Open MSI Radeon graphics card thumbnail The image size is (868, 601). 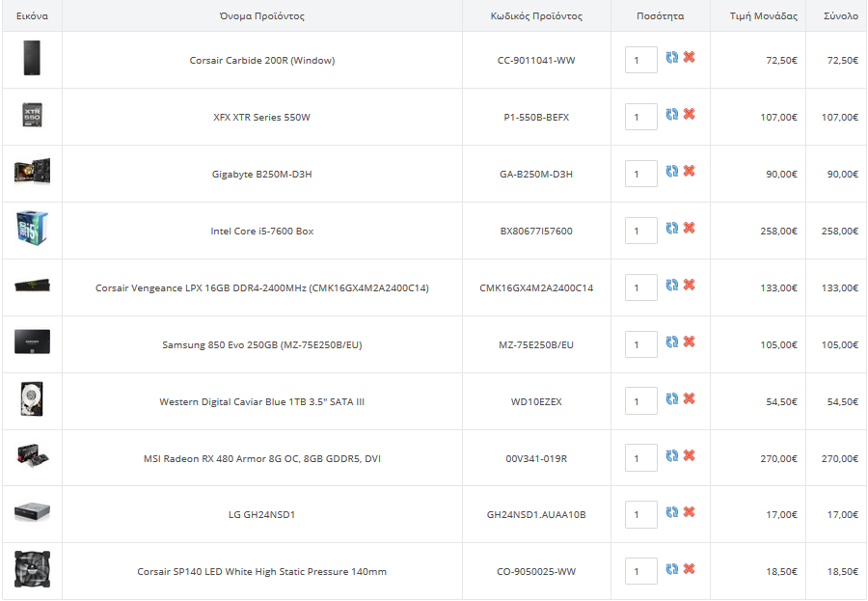point(32,455)
